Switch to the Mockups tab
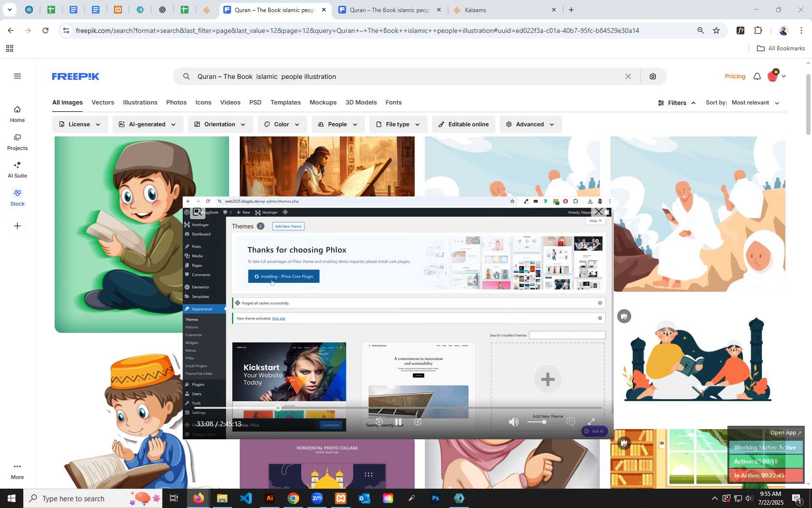812x508 pixels. [x=323, y=103]
